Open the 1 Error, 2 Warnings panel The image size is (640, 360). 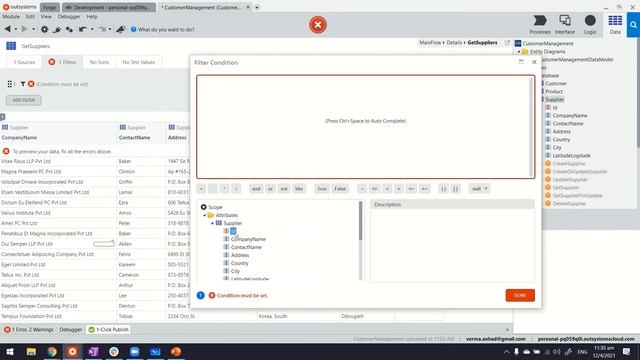point(29,329)
